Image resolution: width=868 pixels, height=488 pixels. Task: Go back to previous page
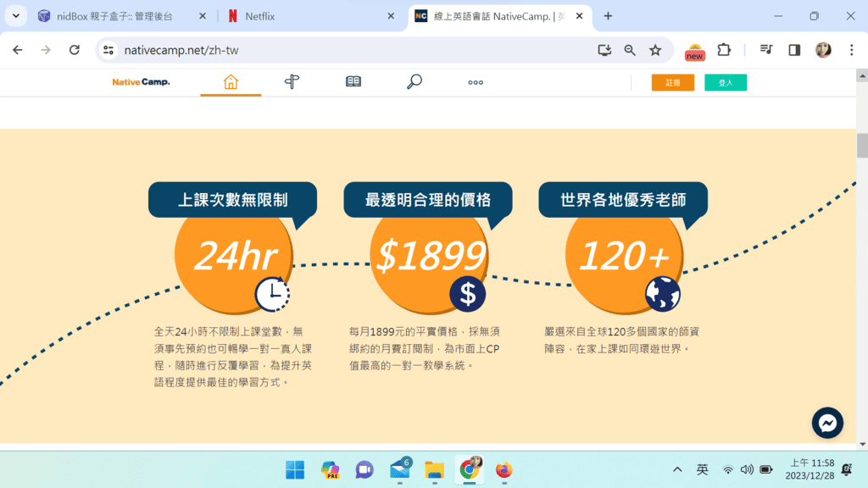(x=18, y=50)
